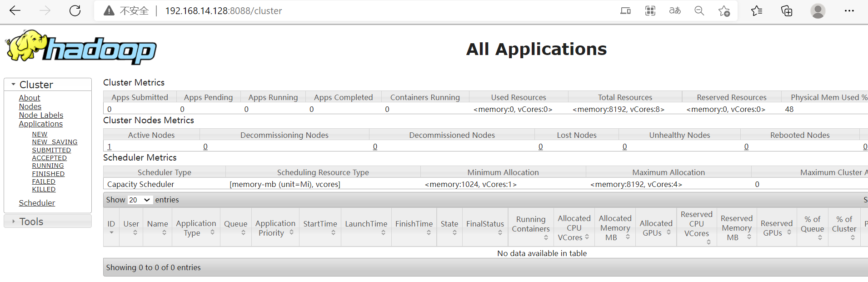Collapse the Cluster sidebar section
868x282 pixels.
click(x=48, y=85)
